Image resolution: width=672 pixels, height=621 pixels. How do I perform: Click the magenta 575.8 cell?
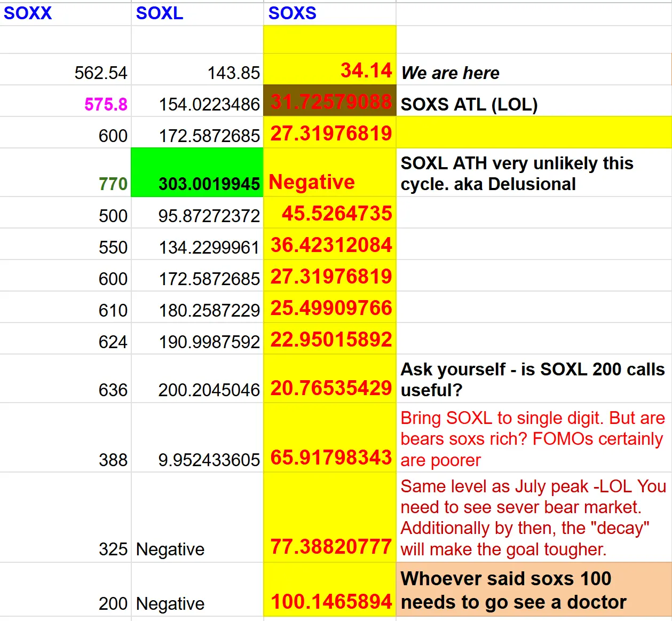(65, 101)
